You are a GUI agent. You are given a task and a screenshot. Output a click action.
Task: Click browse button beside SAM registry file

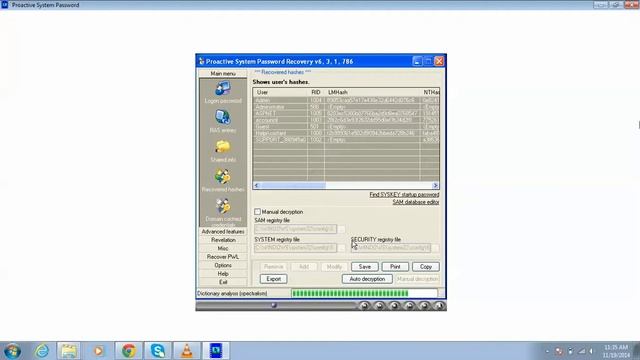coord(342,229)
